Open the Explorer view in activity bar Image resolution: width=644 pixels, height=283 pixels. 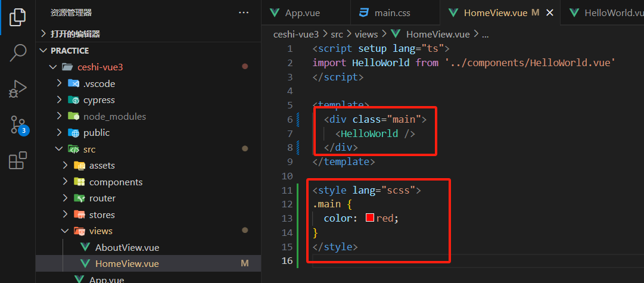click(18, 17)
